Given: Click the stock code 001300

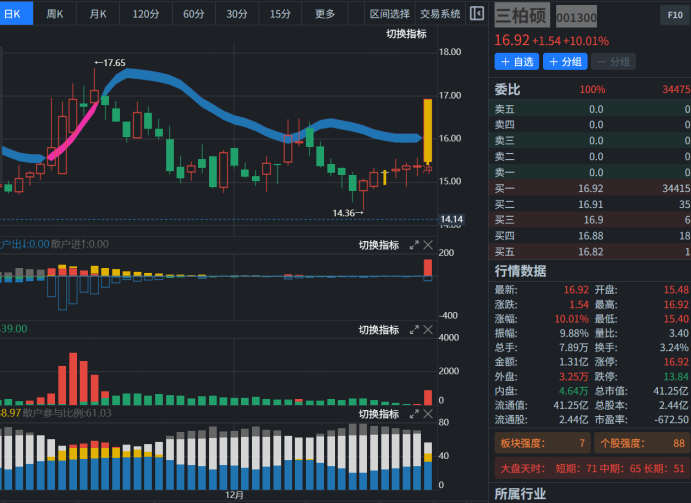Looking at the screenshot, I should (x=576, y=17).
